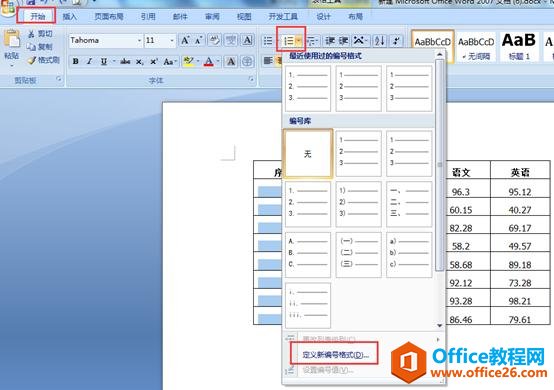Click the Decrease Indent icon

point(330,41)
